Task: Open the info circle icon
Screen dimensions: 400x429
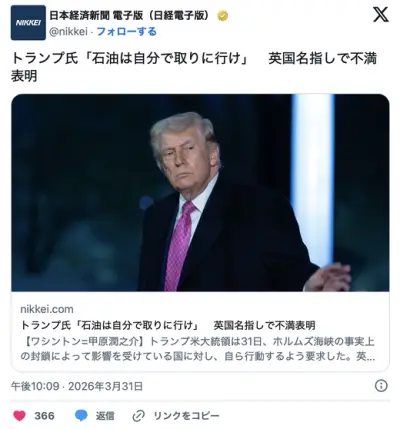Action: coord(381,386)
